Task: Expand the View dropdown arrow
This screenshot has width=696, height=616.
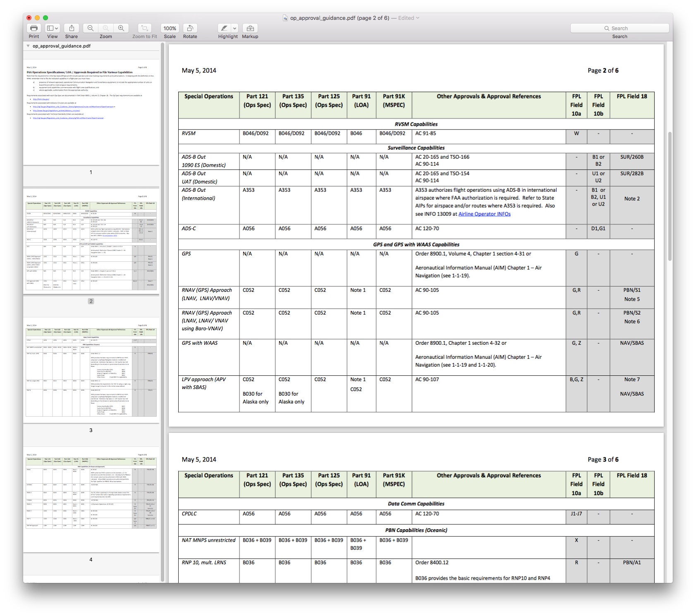Action: point(57,28)
